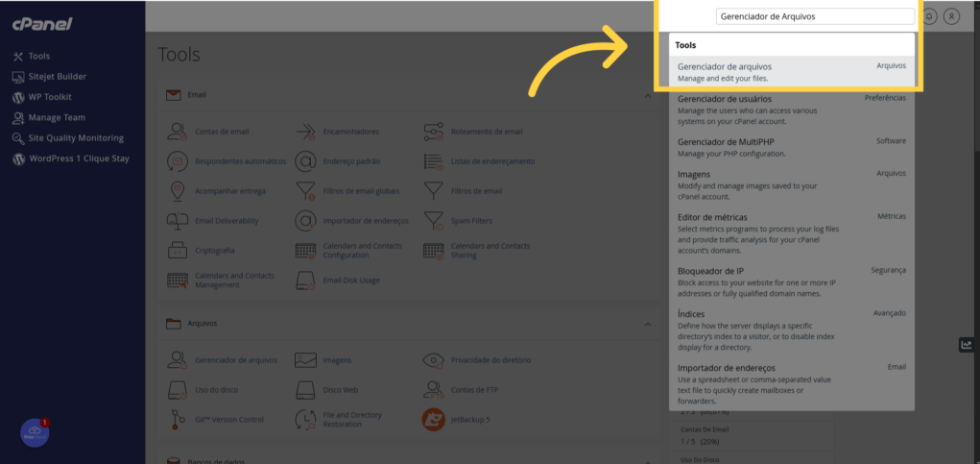
Task: Click the Bancos de dados section header
Action: (x=409, y=459)
